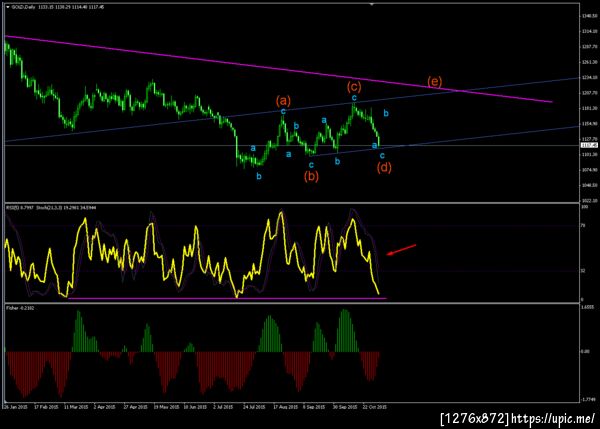Click the 1022.10 price level at axis bottom
This screenshot has height=429, width=600.
[589, 200]
